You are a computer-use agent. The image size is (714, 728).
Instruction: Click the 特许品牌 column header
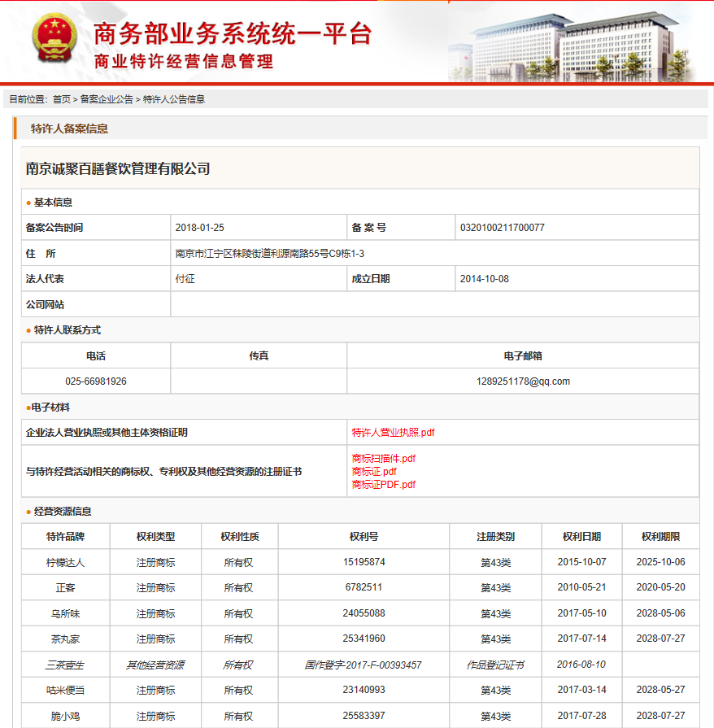click(65, 537)
